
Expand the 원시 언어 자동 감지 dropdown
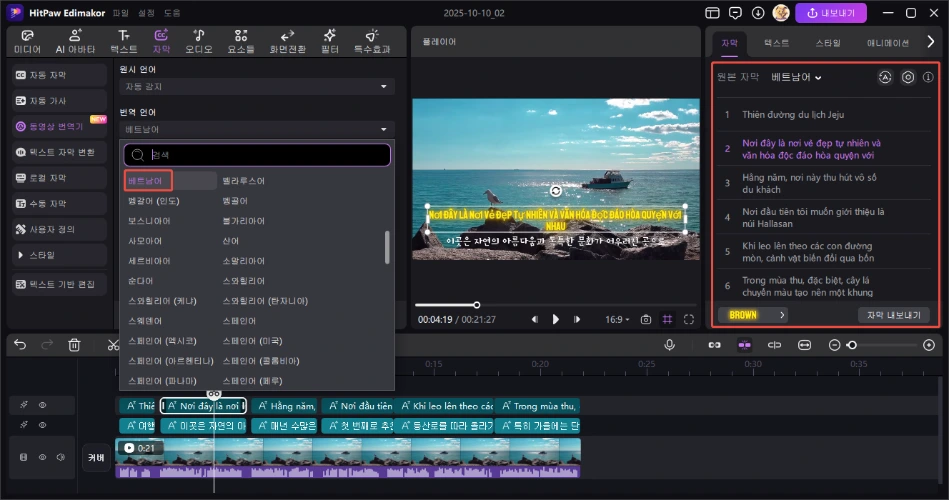tap(257, 87)
